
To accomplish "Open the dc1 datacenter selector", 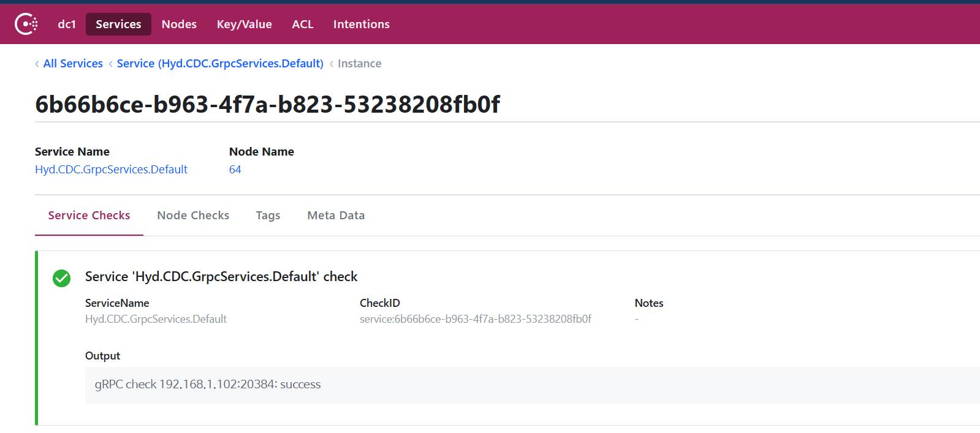I will coord(67,24).
